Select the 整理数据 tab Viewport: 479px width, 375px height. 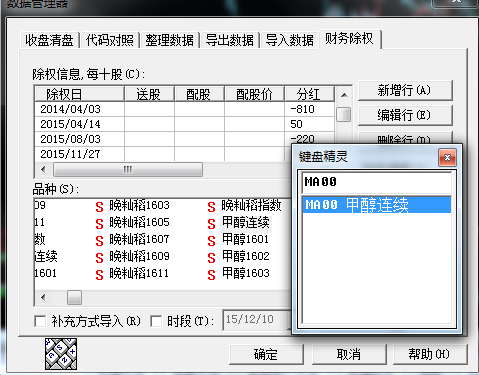pyautogui.click(x=169, y=40)
